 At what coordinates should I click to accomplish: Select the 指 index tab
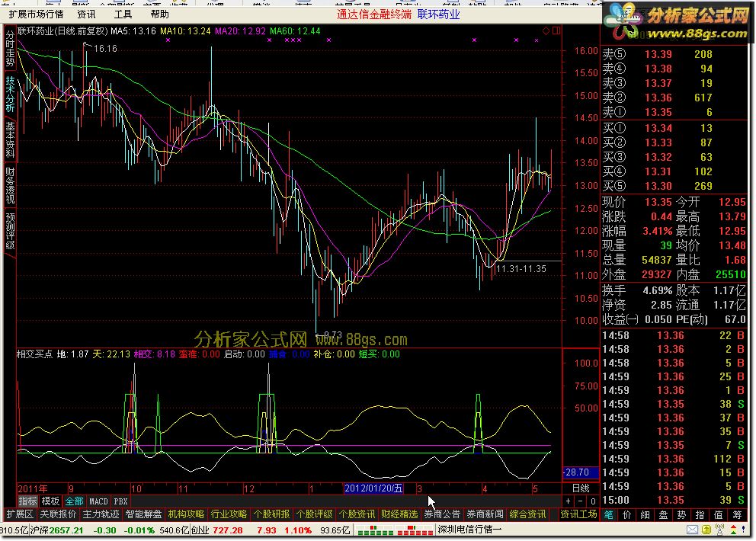point(700,515)
